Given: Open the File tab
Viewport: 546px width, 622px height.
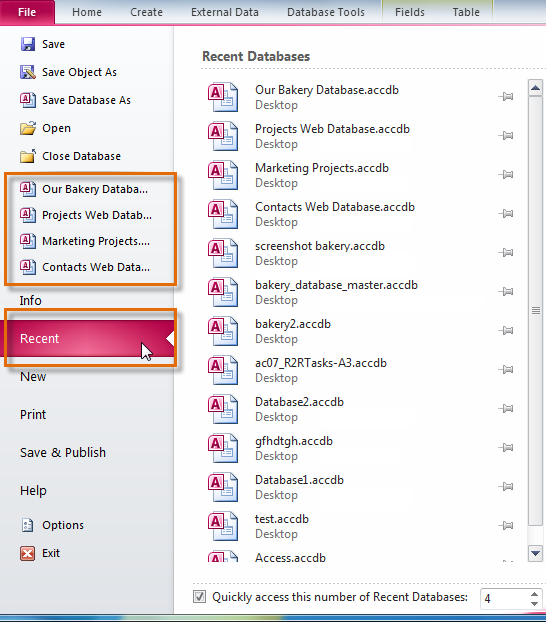Looking at the screenshot, I should tap(27, 12).
